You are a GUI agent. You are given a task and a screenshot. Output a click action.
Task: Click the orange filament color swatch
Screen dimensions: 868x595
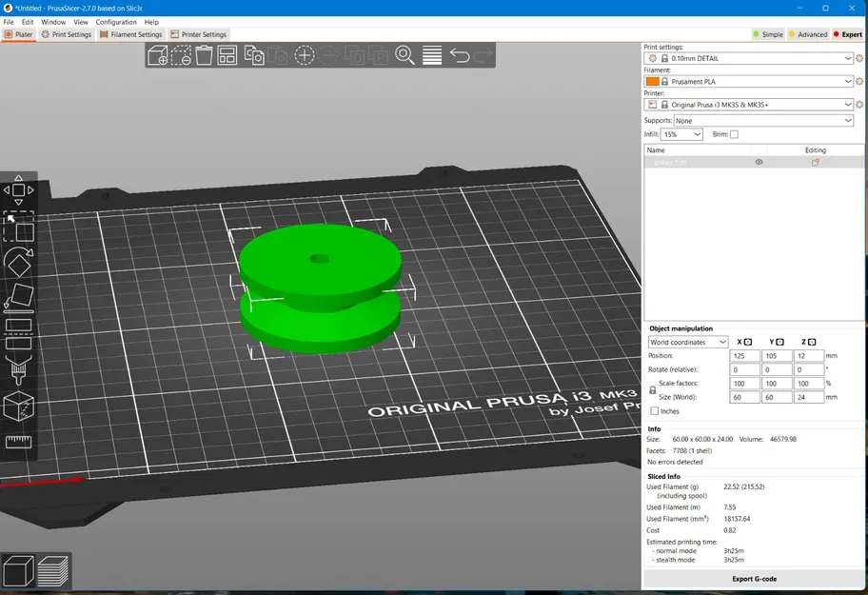653,82
